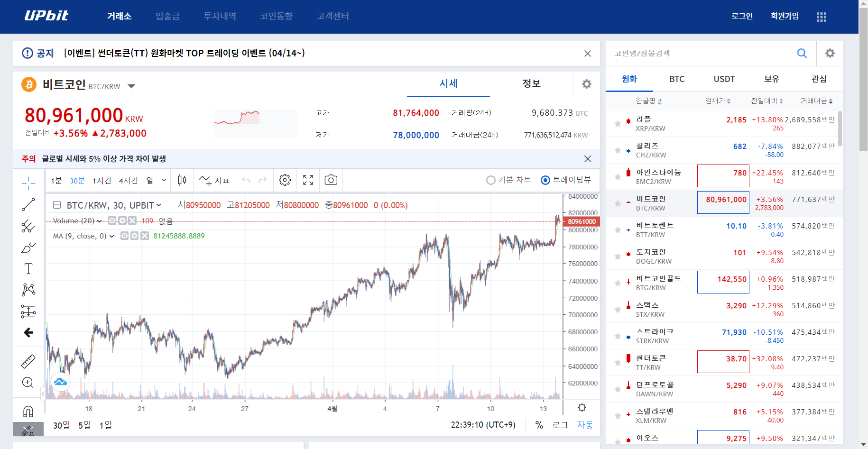Image resolution: width=868 pixels, height=449 pixels.
Task: Click the coin list scrollbar
Action: coord(840,129)
